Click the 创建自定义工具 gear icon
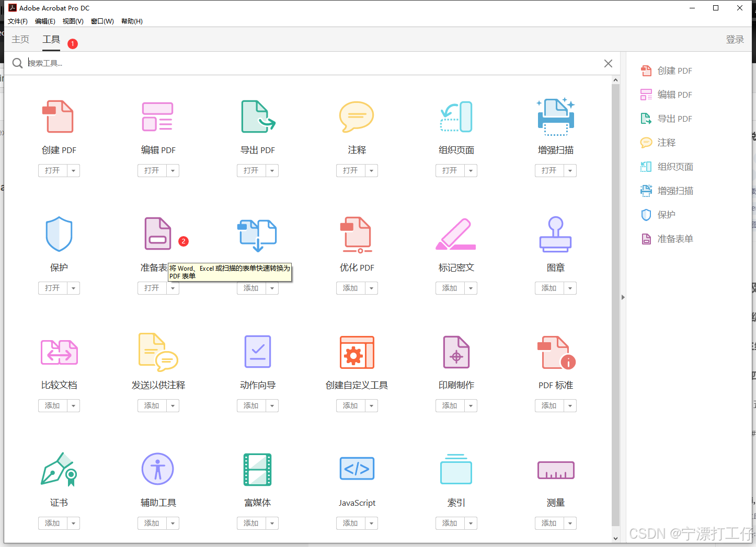 pos(357,352)
